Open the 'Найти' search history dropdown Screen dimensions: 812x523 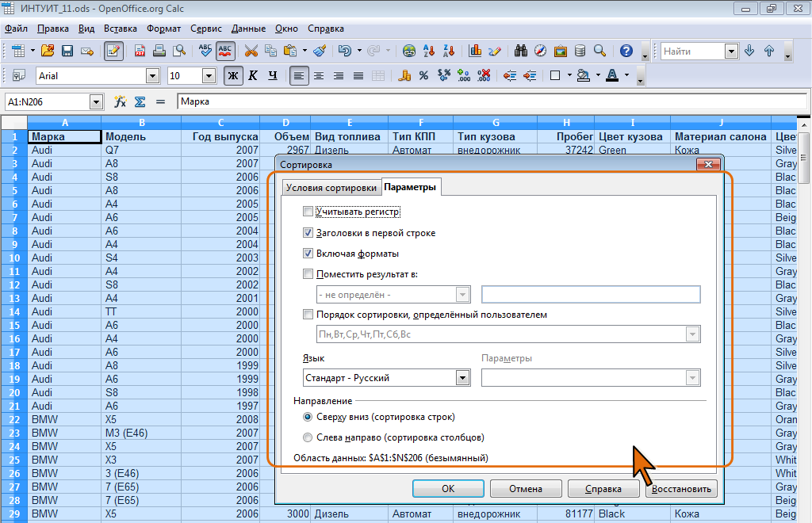pyautogui.click(x=730, y=52)
